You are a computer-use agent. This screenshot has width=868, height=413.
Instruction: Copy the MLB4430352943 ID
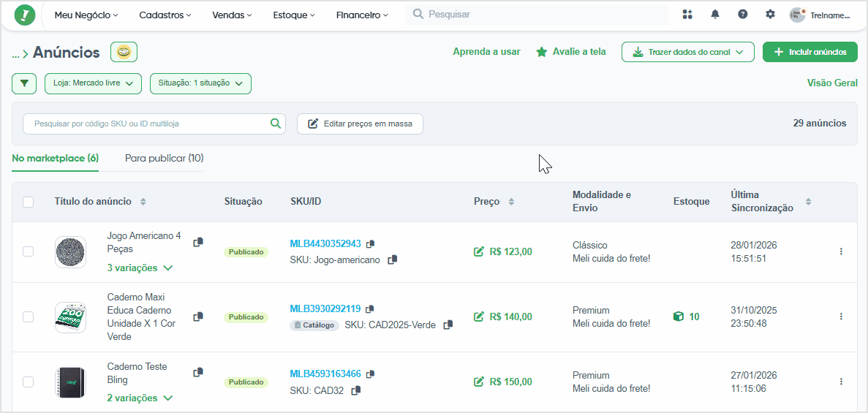tap(370, 243)
